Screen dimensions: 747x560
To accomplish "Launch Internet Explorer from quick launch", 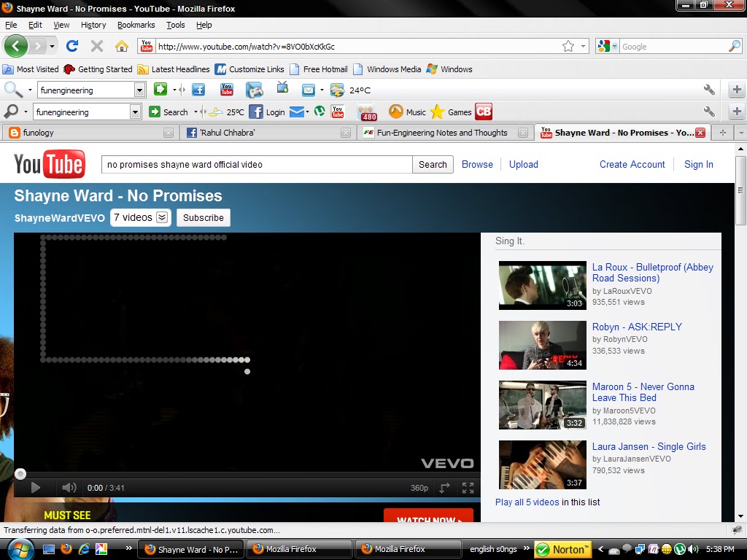I will [x=84, y=549].
